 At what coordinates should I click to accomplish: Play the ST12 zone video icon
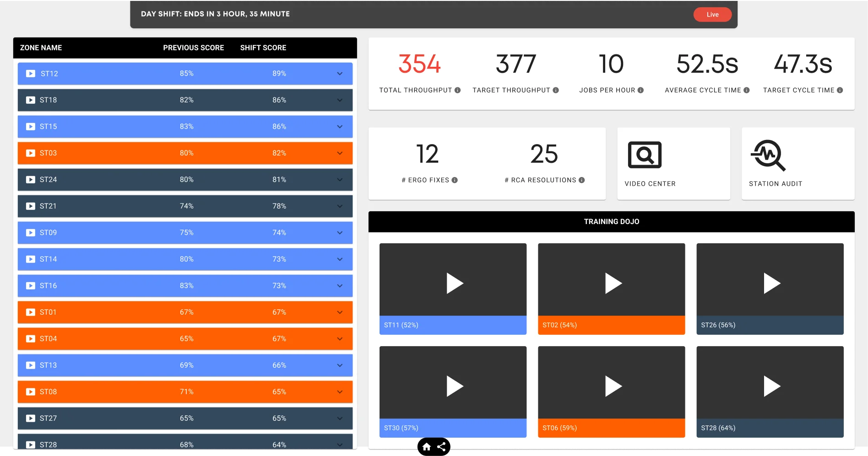pyautogui.click(x=30, y=73)
